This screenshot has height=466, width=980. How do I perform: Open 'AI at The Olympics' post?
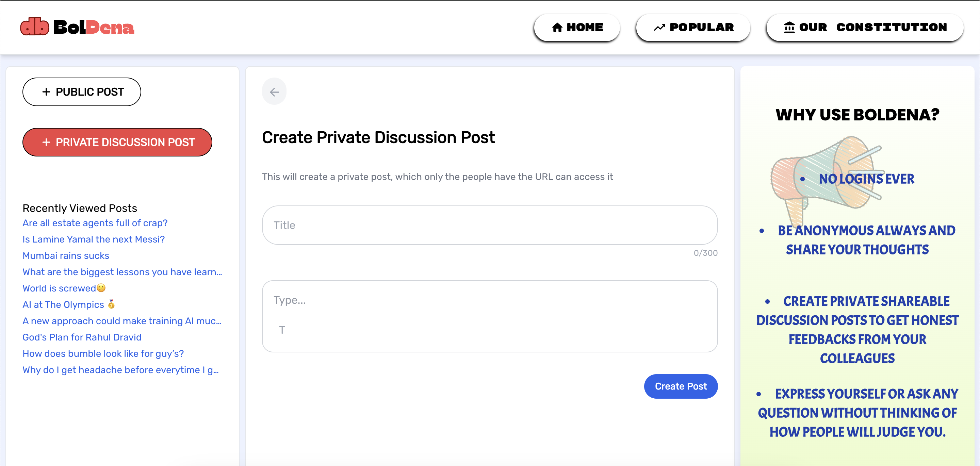[x=69, y=304]
